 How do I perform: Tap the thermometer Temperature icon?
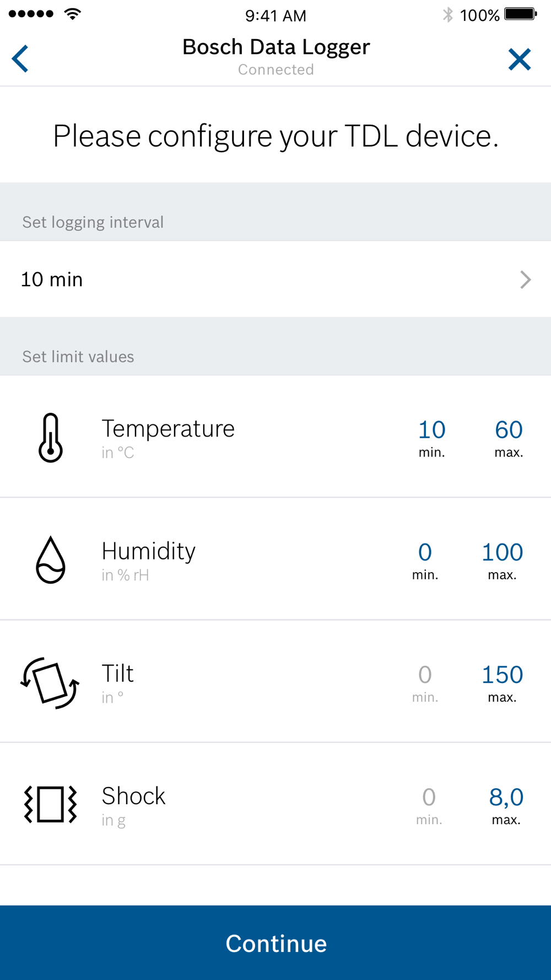click(51, 438)
